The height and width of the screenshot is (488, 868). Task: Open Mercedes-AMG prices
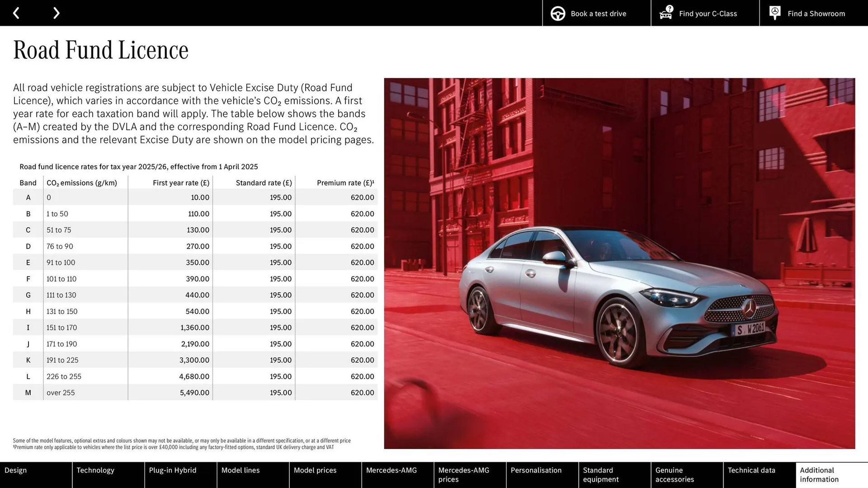[x=463, y=475]
